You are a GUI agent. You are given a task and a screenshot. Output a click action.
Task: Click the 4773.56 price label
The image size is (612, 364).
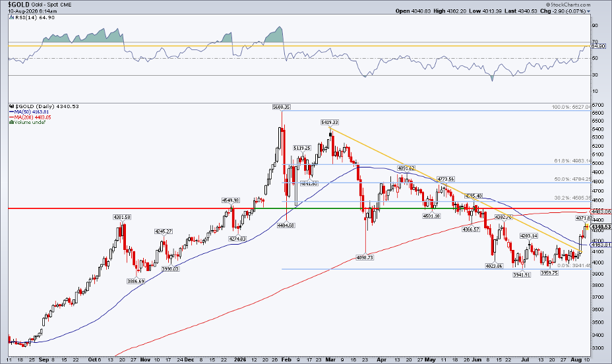(445, 179)
